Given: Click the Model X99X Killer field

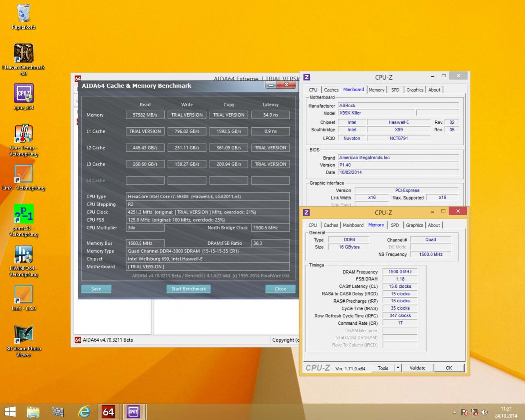Looking at the screenshot, I should 376,113.
